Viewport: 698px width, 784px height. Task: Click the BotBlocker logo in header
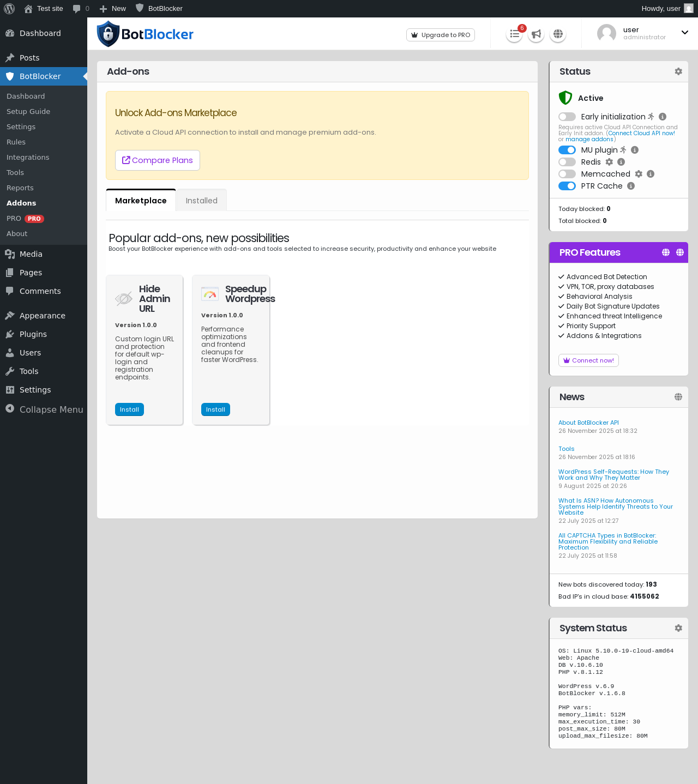(145, 34)
